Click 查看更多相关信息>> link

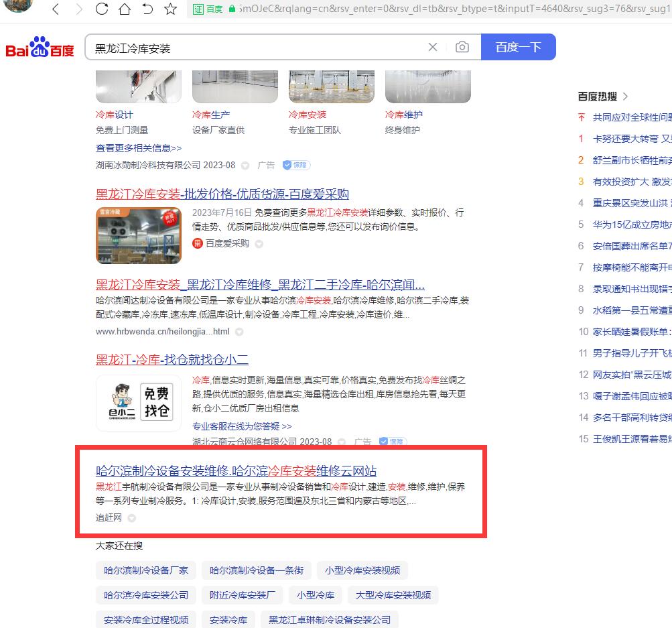click(139, 148)
